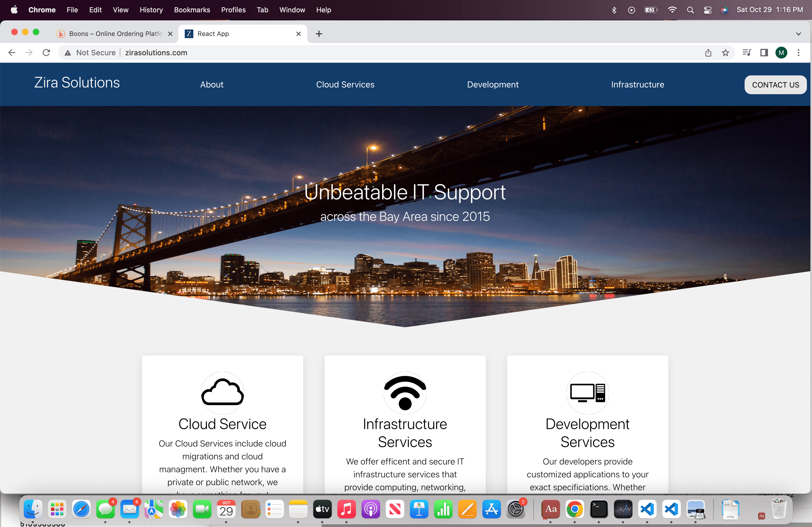This screenshot has height=527, width=812.
Task: Click the Not Secure warning icon
Action: click(x=68, y=53)
